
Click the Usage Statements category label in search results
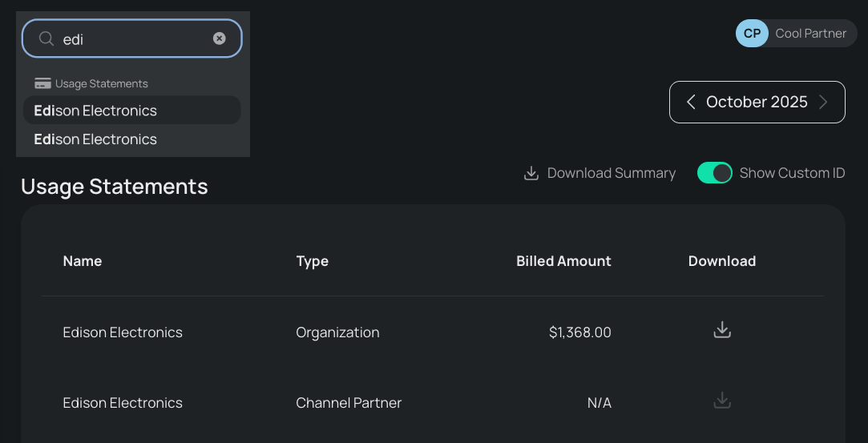(x=101, y=83)
